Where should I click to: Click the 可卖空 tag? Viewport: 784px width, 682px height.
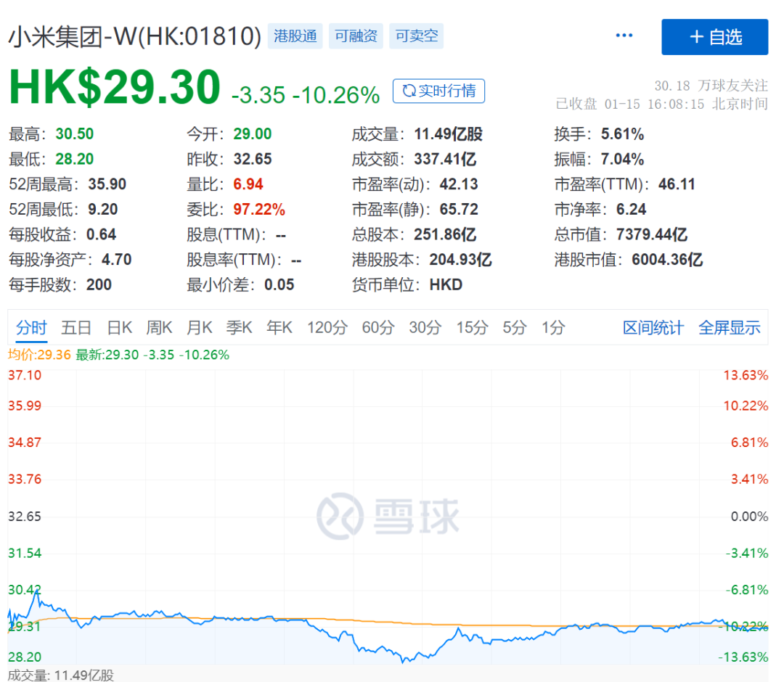[x=417, y=36]
